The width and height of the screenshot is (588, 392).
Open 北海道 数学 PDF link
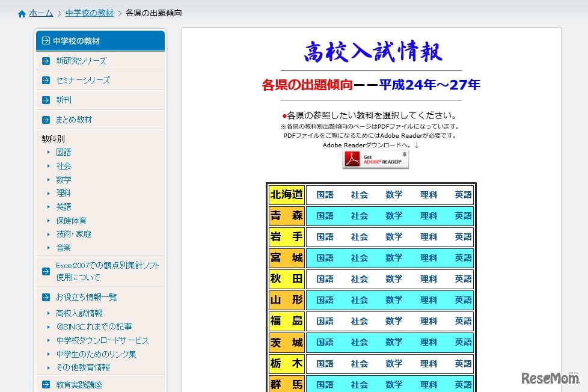click(x=394, y=195)
